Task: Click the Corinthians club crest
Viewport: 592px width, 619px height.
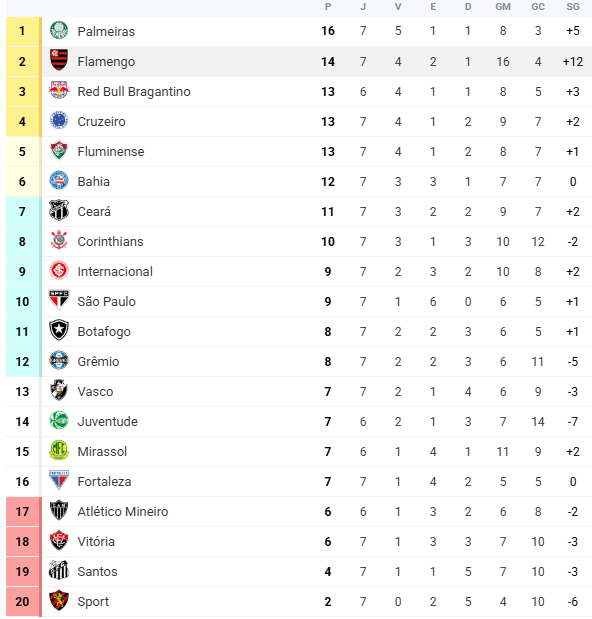Action: (x=59, y=240)
